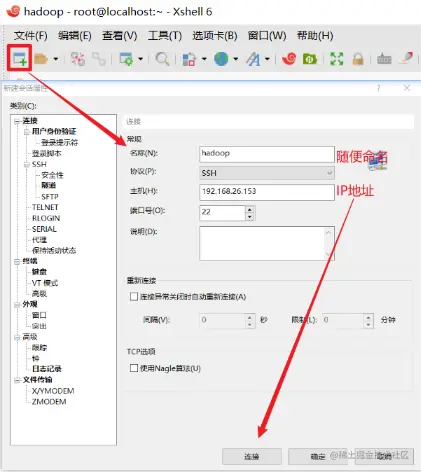Collapse the 文件传输 tree node
This screenshot has height=472, width=421.
(17, 380)
